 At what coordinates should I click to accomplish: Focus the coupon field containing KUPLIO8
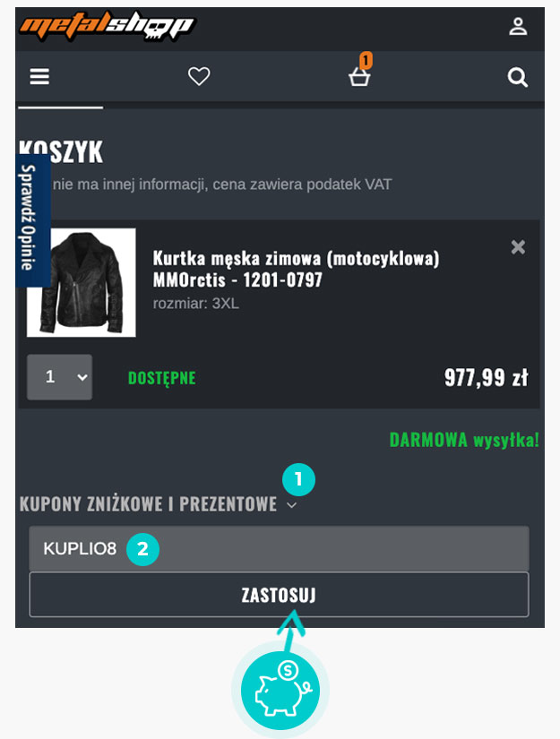279,548
